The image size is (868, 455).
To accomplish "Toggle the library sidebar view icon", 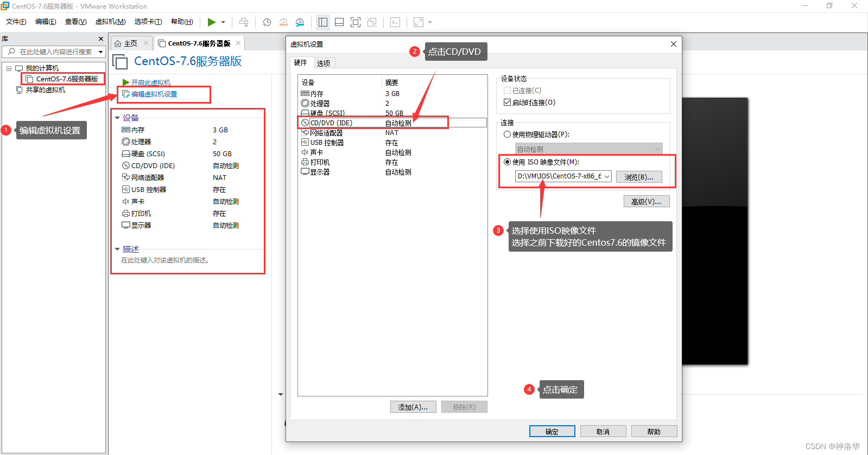I will click(x=323, y=22).
